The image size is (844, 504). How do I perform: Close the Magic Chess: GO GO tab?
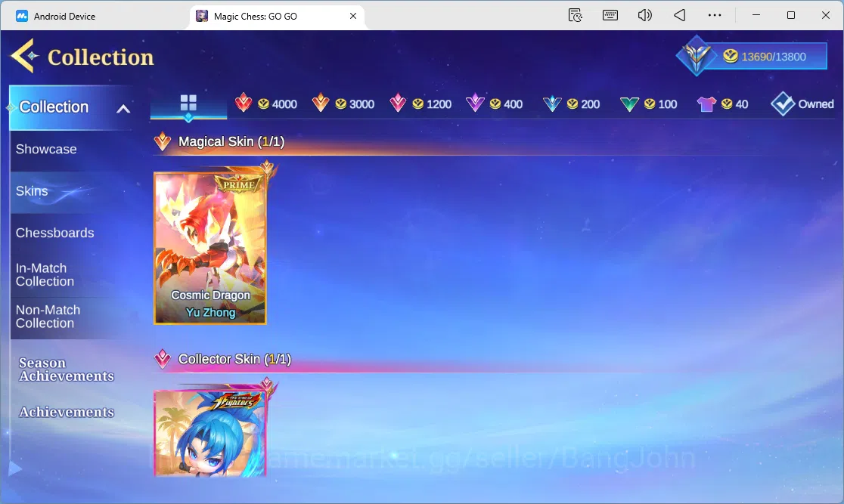tap(353, 16)
